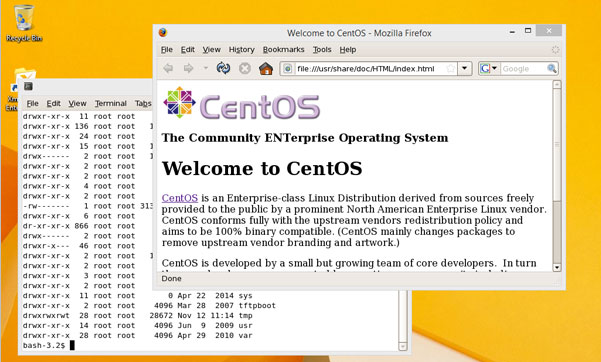Screen dimensions: 601x362
Task: Open back/forward history dropdown arrow
Action: [205, 69]
